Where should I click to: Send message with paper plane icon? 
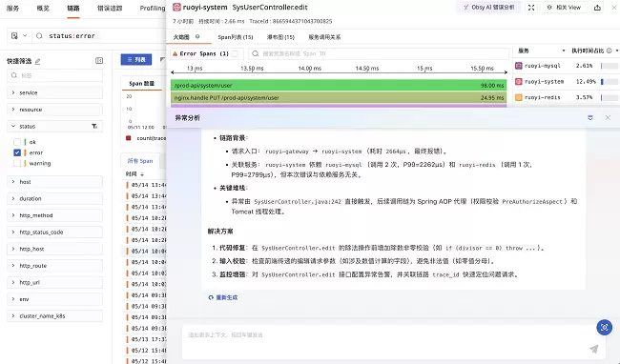tap(594, 349)
